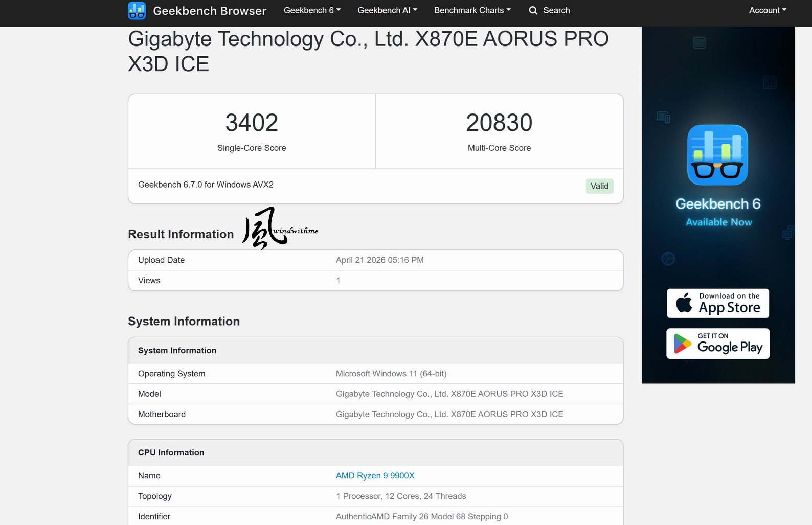Expand the Benchmark Charts menu
This screenshot has width=812, height=525.
tap(472, 10)
